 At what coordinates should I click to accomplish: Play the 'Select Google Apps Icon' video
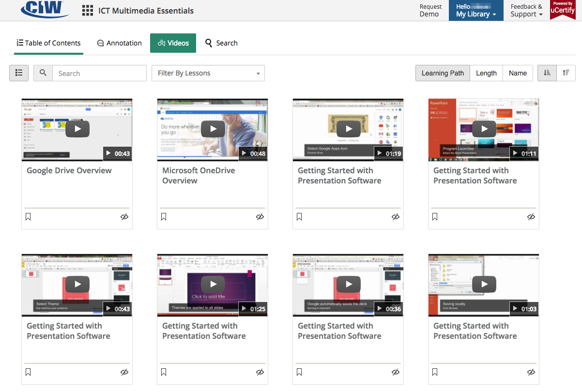349,129
